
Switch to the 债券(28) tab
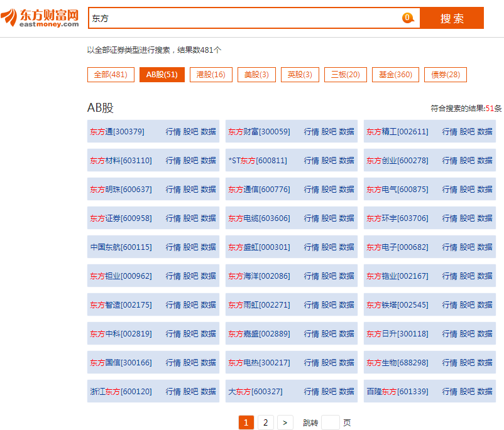click(x=446, y=75)
